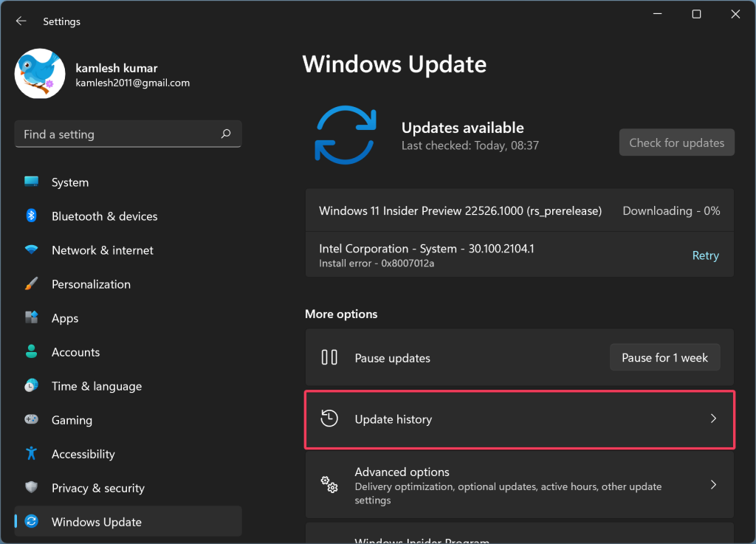Navigate to Accounts settings
This screenshot has height=544, width=756.
(x=128, y=352)
